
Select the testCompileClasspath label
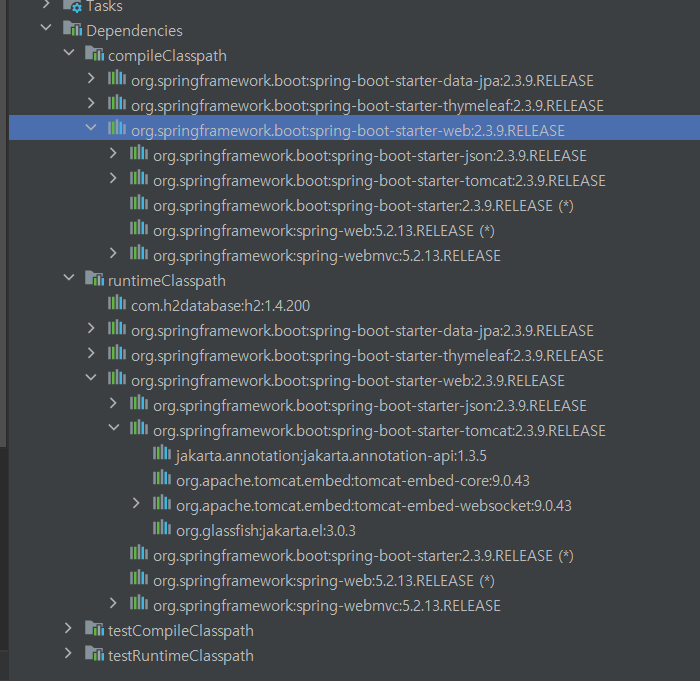(181, 631)
